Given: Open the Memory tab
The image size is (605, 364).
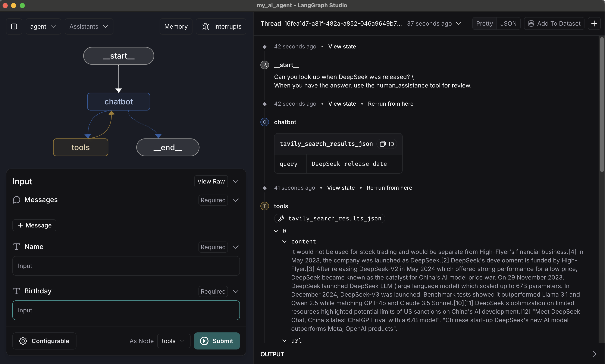Looking at the screenshot, I should tap(176, 26).
